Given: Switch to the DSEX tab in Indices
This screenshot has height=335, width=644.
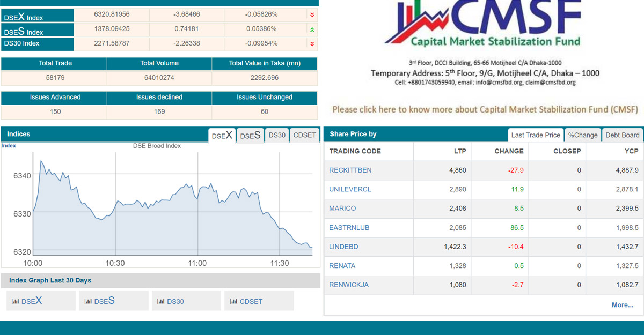Looking at the screenshot, I should [222, 136].
